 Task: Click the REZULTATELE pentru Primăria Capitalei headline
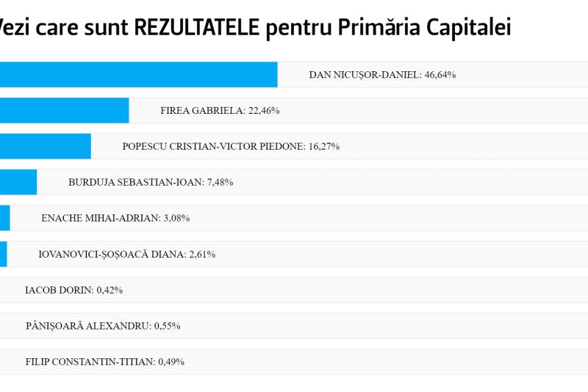point(254,28)
